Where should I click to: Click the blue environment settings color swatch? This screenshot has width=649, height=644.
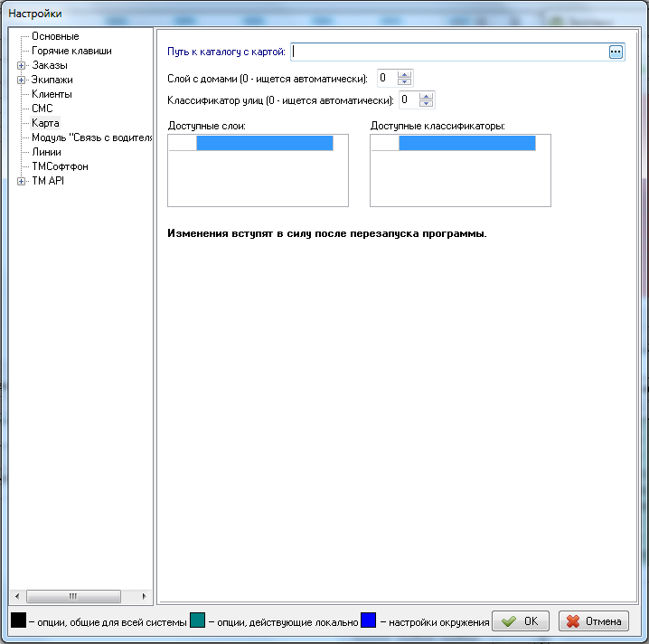(368, 621)
